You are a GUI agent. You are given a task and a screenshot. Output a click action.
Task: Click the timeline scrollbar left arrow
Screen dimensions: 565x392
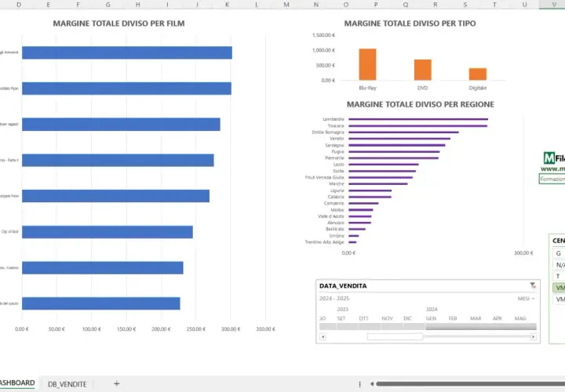click(323, 337)
